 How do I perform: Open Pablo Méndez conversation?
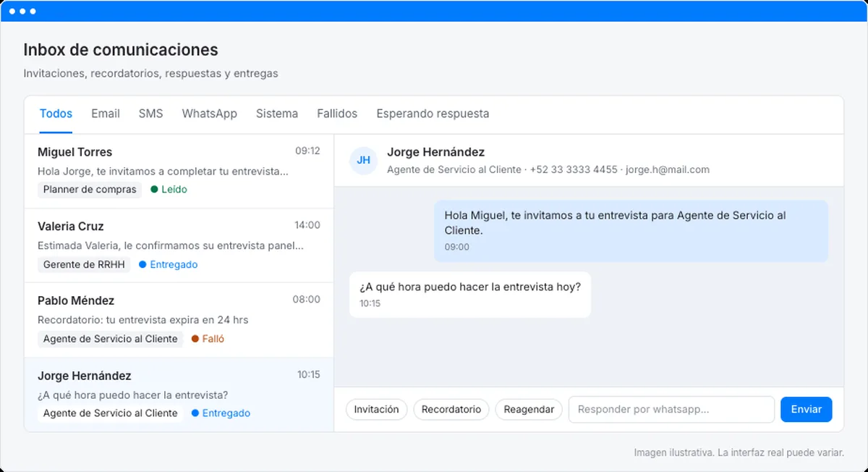(179, 320)
